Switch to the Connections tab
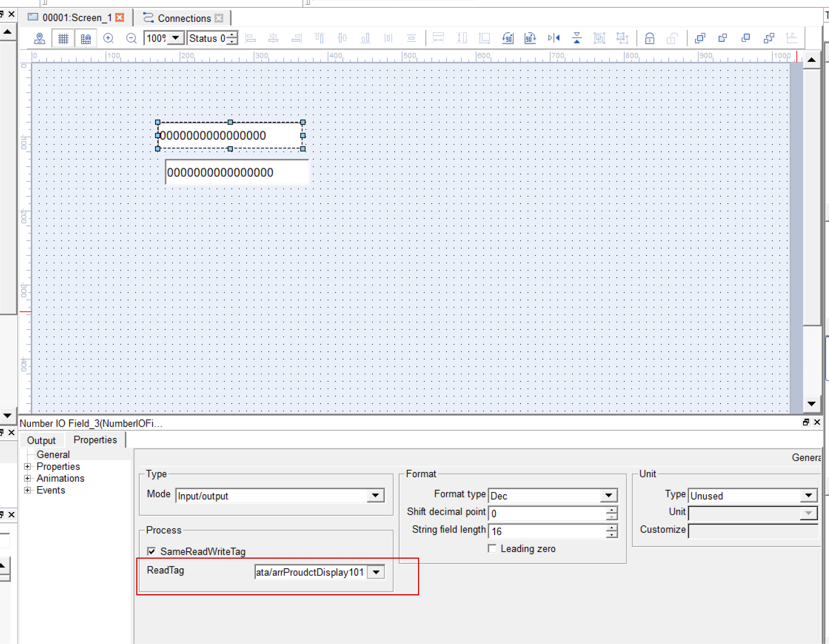This screenshot has width=829, height=644. [x=184, y=18]
